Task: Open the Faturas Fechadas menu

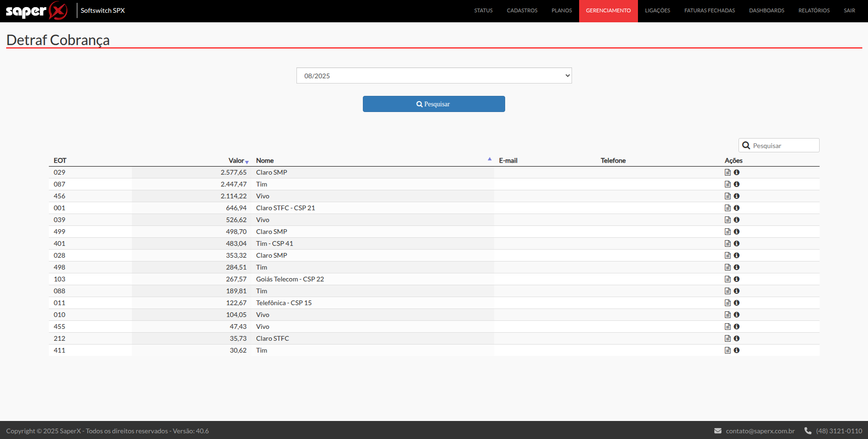Action: pos(709,10)
